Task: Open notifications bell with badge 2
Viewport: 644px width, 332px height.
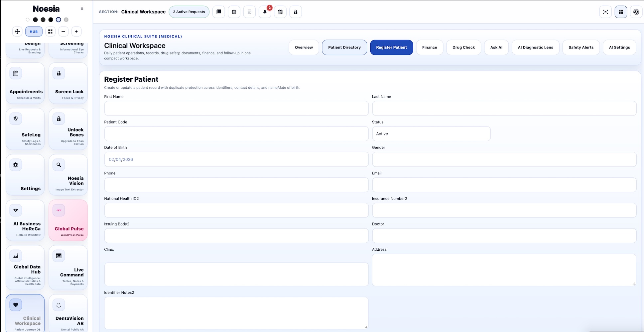Action: (x=265, y=12)
